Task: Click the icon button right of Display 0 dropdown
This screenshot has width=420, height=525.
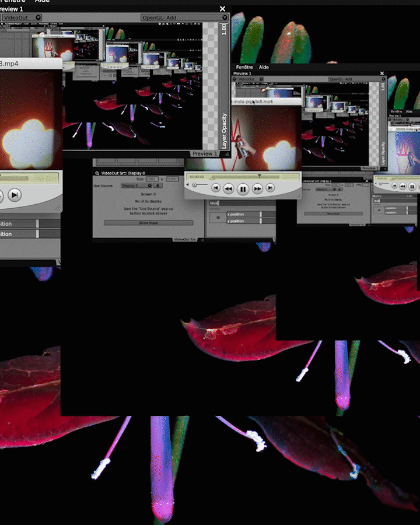Action: [157, 185]
